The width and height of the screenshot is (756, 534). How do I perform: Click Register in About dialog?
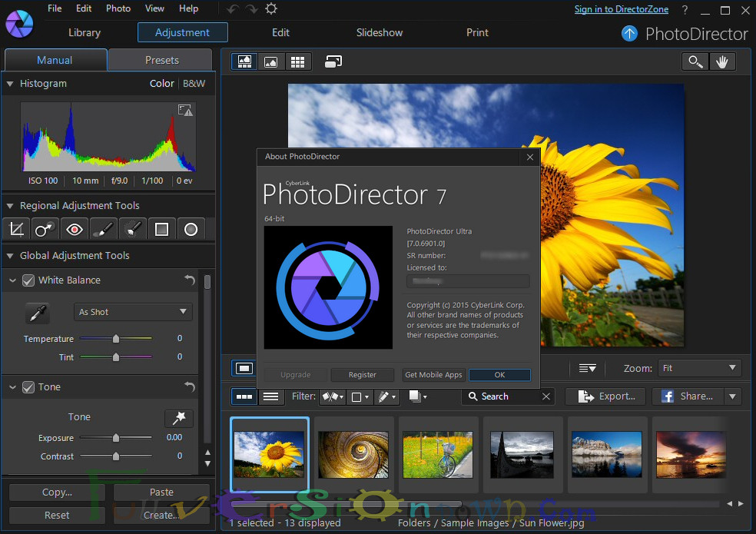click(x=362, y=375)
